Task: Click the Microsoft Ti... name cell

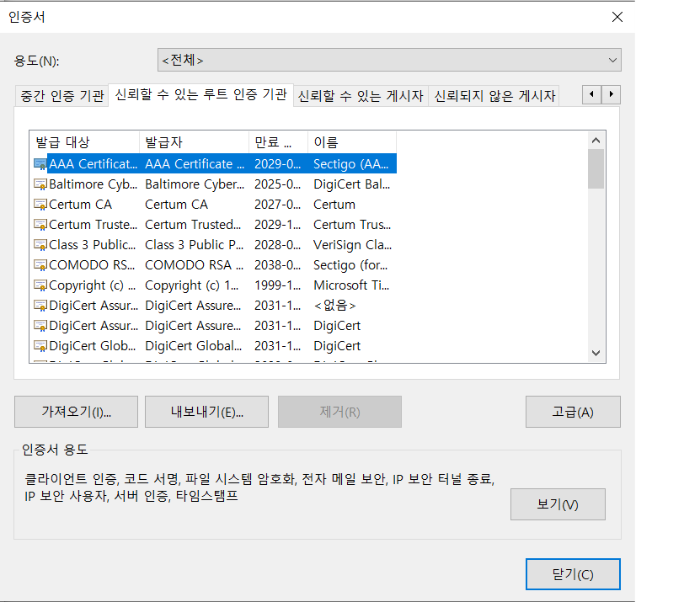Action: pyautogui.click(x=351, y=285)
